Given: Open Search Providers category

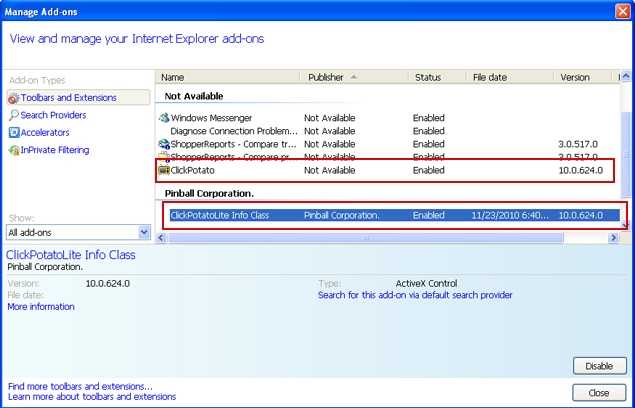Looking at the screenshot, I should (x=53, y=115).
